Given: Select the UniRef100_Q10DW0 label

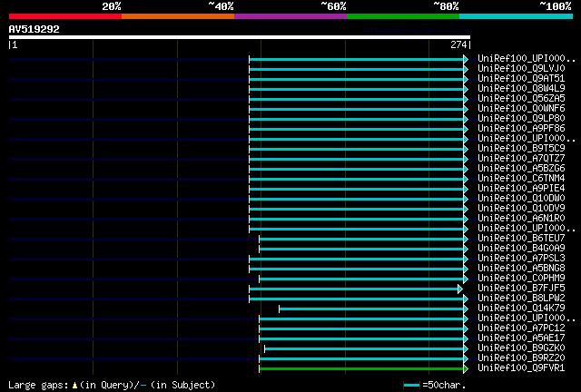Looking at the screenshot, I should click(521, 199).
